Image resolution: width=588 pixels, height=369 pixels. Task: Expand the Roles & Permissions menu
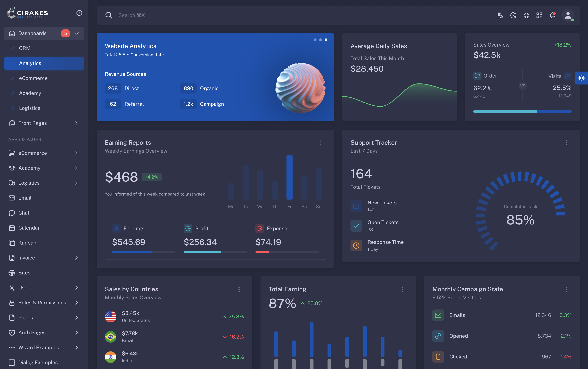pyautogui.click(x=76, y=303)
